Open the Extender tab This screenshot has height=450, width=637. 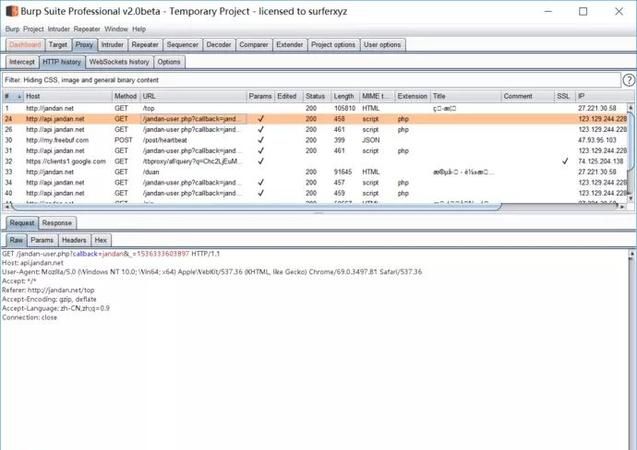click(x=290, y=45)
